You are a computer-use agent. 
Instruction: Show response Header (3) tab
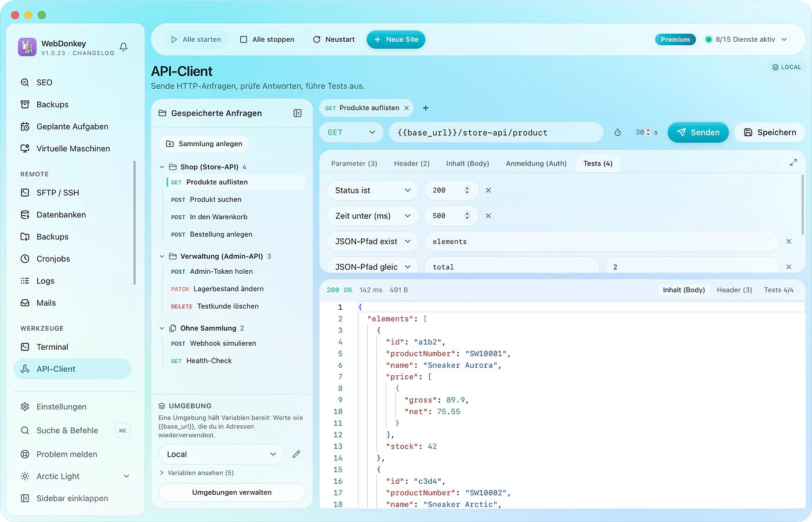click(x=734, y=290)
